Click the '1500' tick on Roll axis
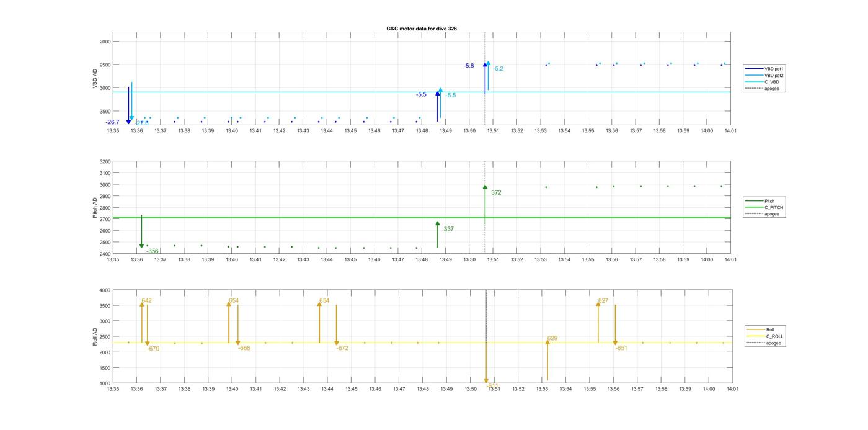Viewport: 868px width, 430px height. pos(104,368)
